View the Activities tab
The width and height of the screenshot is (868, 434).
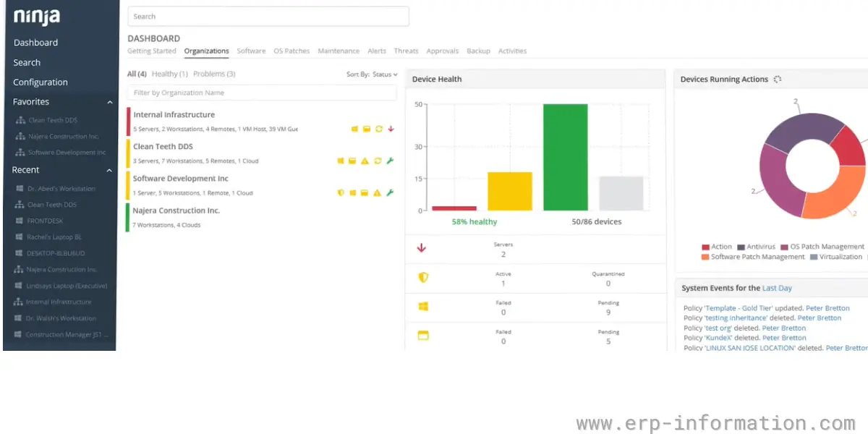[x=512, y=51]
